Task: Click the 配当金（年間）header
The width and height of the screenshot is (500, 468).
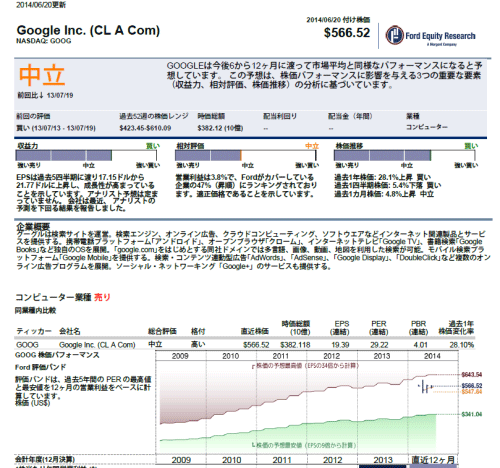Action: pyautogui.click(x=350, y=116)
